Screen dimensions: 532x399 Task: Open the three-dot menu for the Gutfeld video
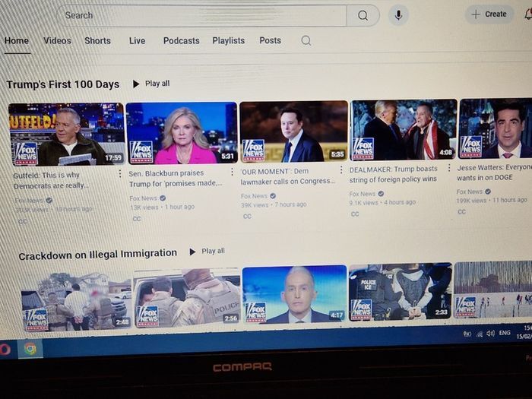(120, 174)
